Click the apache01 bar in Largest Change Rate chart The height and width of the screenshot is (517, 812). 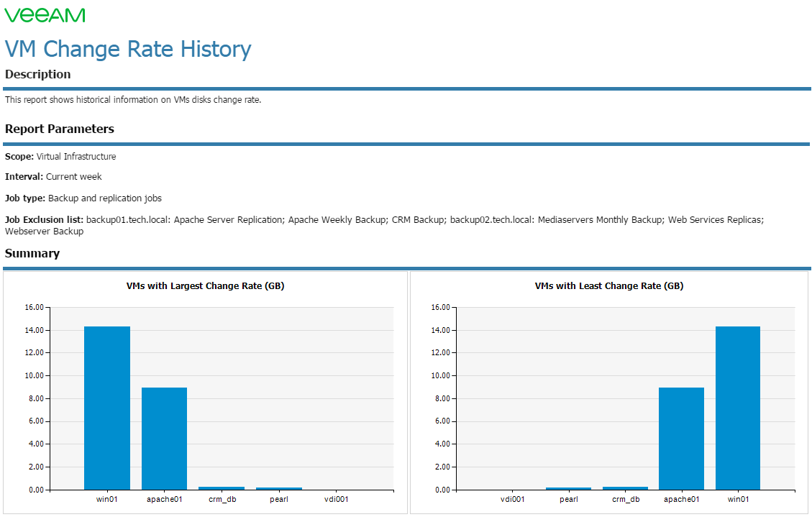(x=164, y=439)
